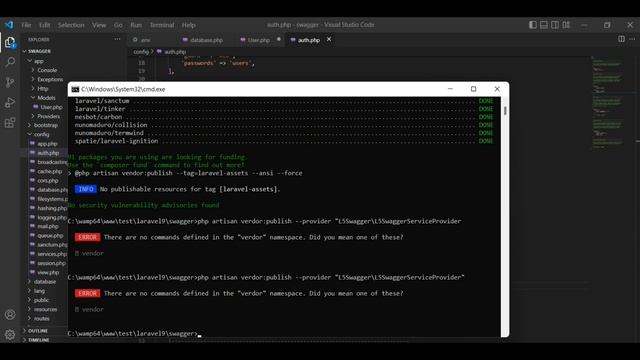Open the Source Control view

click(x=10, y=82)
